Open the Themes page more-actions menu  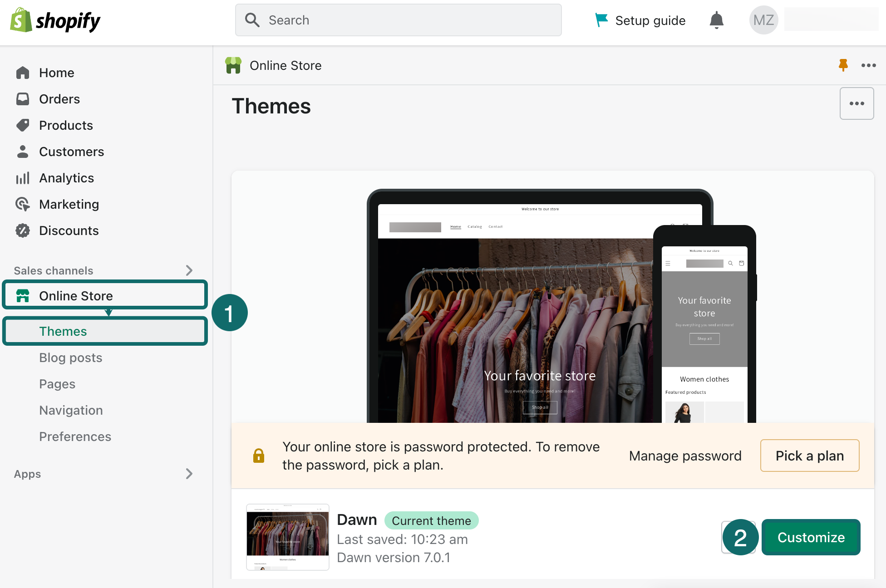(856, 103)
